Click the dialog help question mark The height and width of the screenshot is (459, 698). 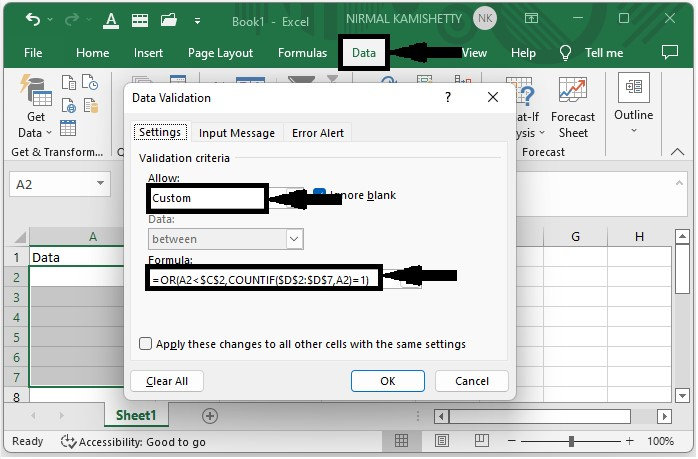click(x=448, y=97)
